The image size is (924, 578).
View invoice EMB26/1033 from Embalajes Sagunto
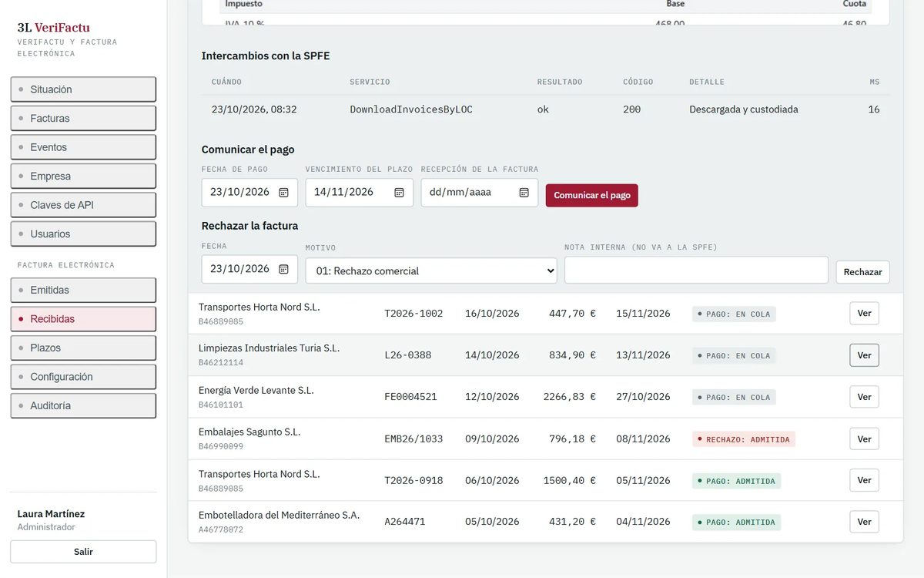click(864, 439)
